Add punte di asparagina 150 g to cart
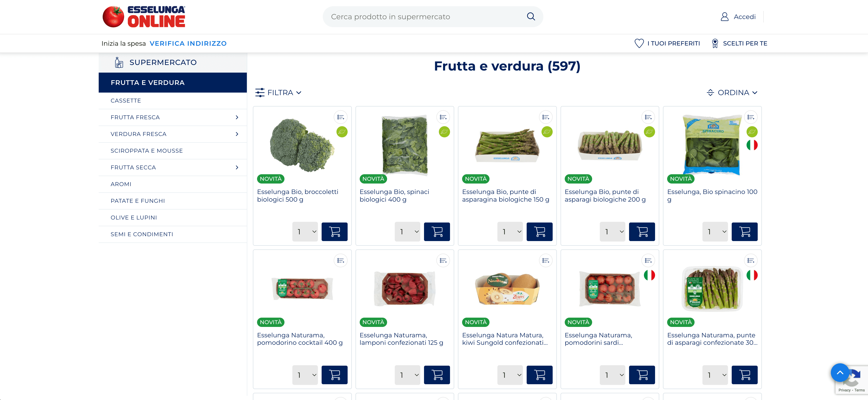Image resolution: width=868 pixels, height=400 pixels. pos(539,232)
